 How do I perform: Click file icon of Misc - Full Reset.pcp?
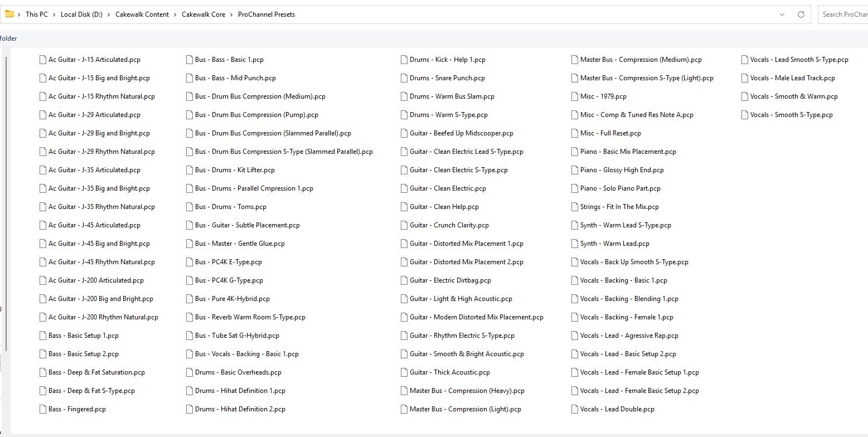[x=575, y=133]
